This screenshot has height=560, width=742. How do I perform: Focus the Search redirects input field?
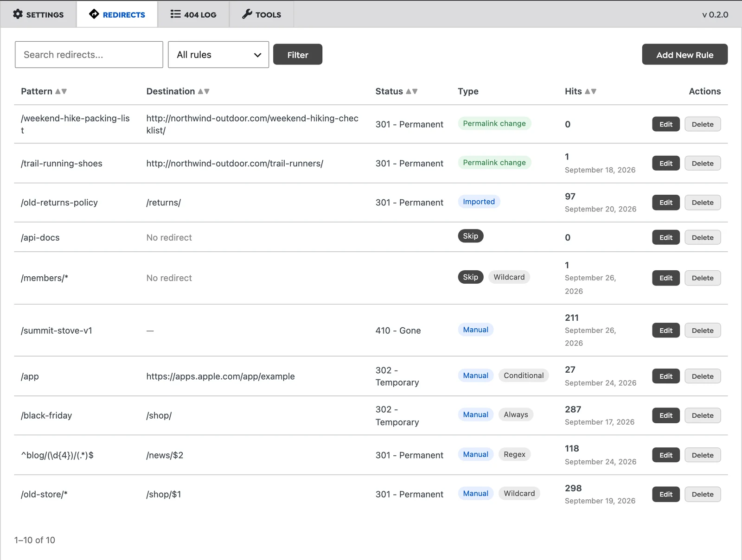pos(89,55)
